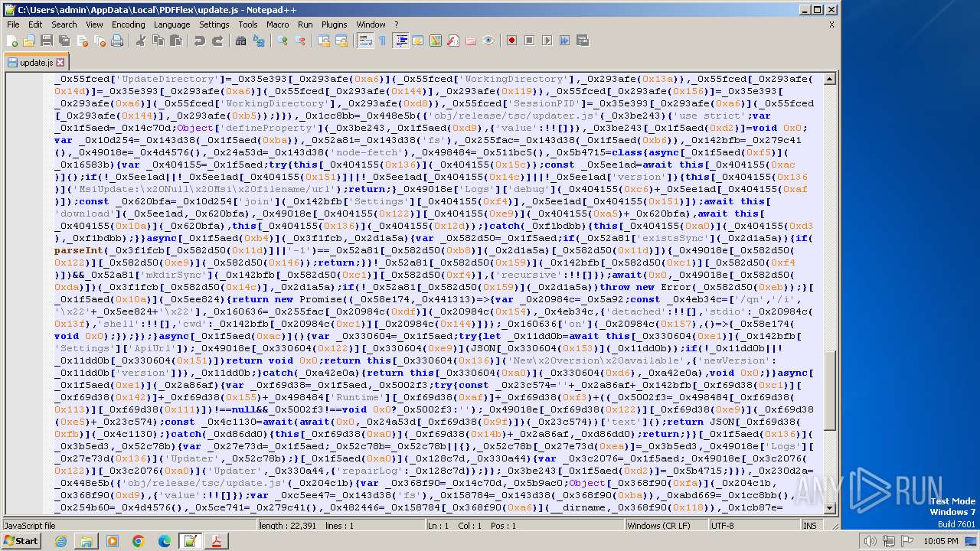
Task: Open the File menu
Action: 13,24
